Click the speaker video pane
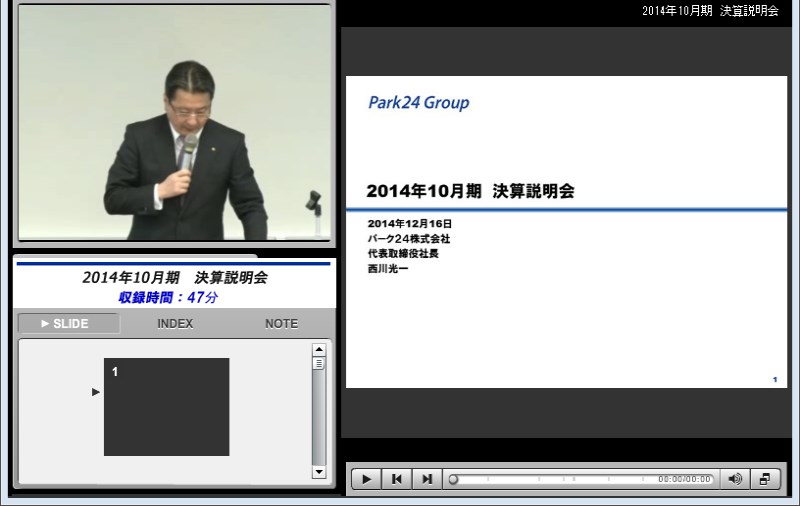 174,122
